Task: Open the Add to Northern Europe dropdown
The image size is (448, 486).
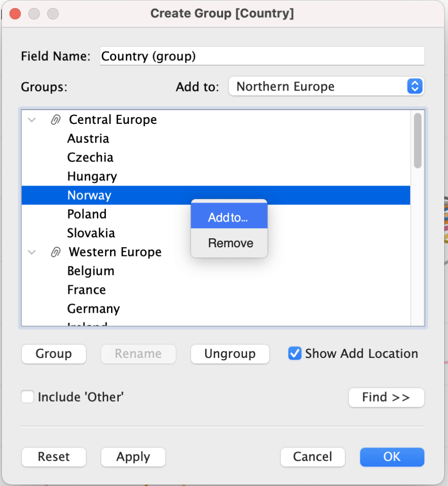Action: (326, 86)
